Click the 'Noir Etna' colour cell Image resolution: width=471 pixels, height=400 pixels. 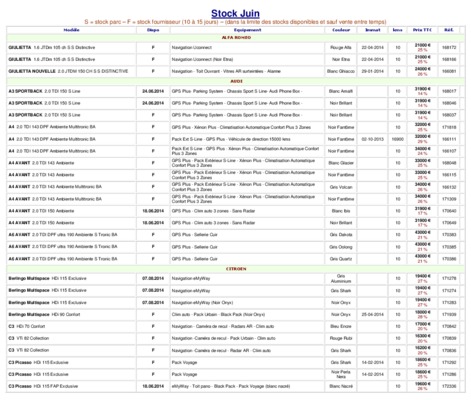pyautogui.click(x=341, y=59)
